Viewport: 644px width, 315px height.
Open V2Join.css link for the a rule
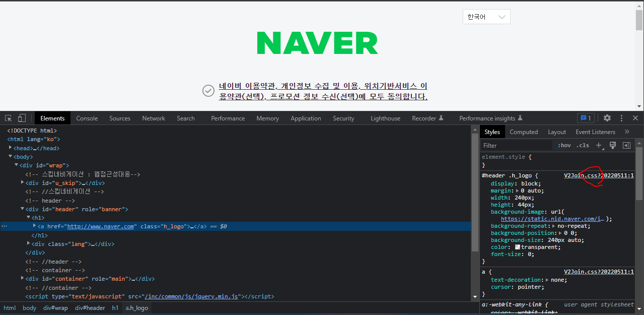[x=599, y=271]
